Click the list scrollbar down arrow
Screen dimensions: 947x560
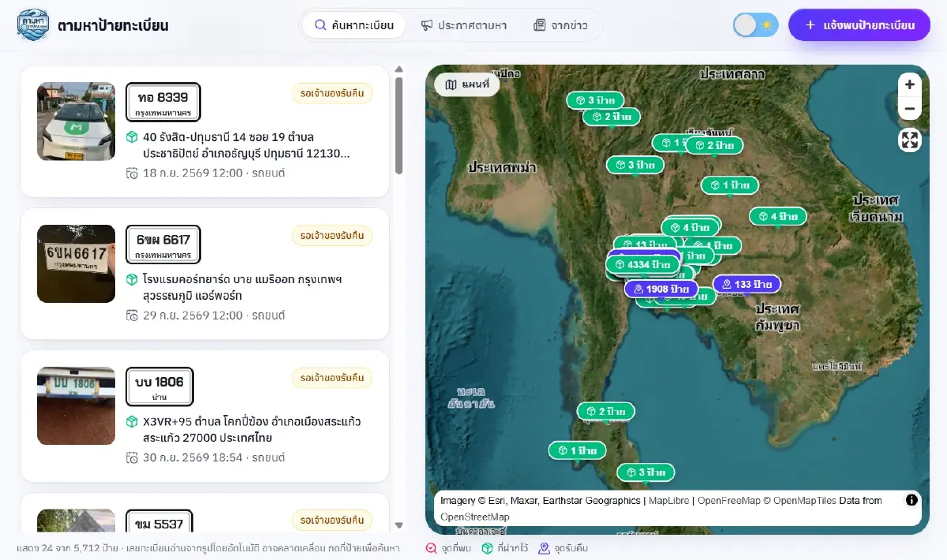click(399, 525)
